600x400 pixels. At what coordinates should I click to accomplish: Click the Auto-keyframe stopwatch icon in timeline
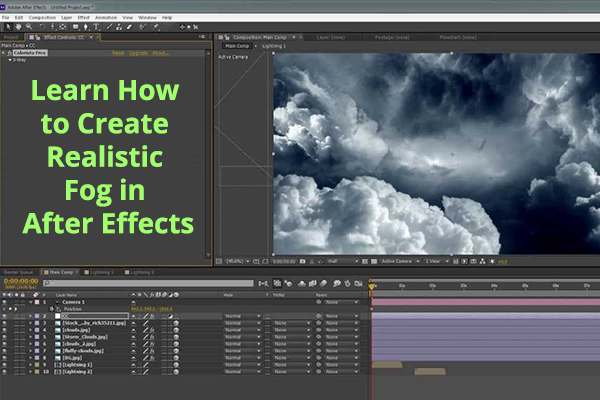(x=347, y=284)
